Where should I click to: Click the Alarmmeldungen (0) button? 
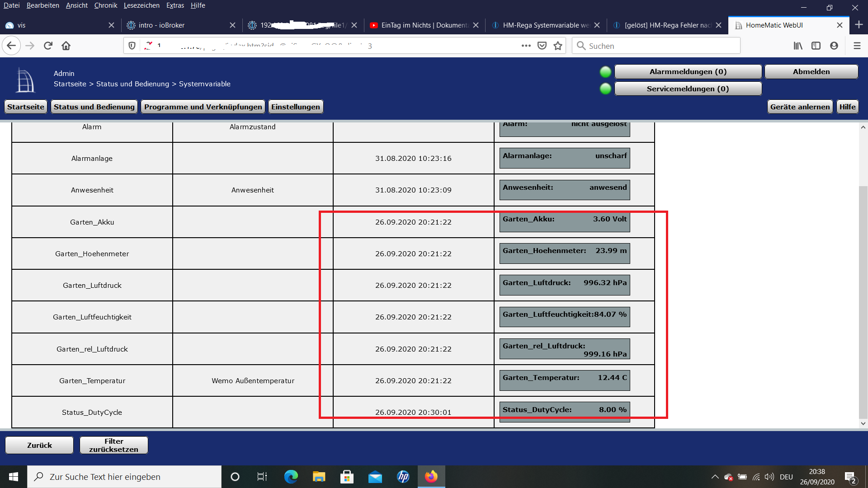pyautogui.click(x=688, y=71)
